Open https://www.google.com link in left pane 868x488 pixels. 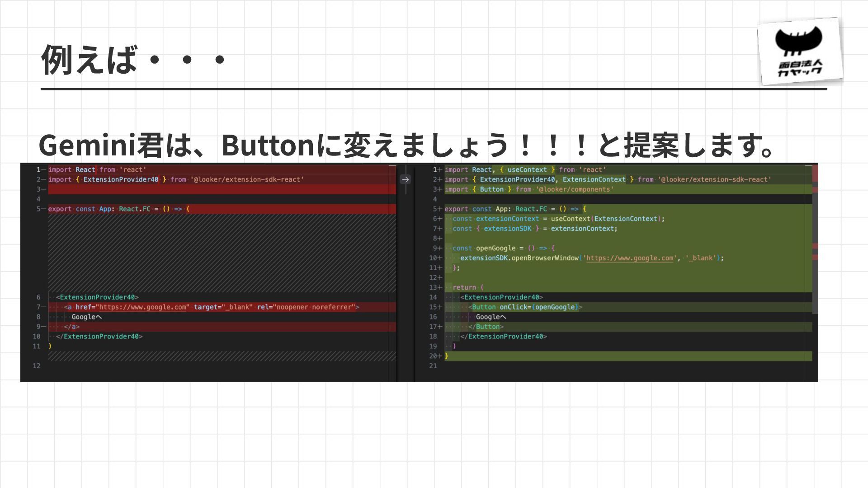click(142, 307)
